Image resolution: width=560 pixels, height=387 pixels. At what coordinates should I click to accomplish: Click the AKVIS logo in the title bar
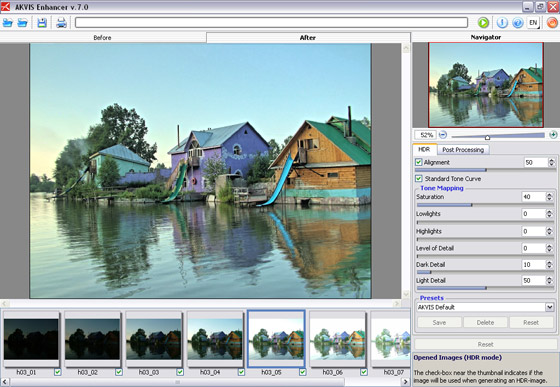pyautogui.click(x=5, y=6)
